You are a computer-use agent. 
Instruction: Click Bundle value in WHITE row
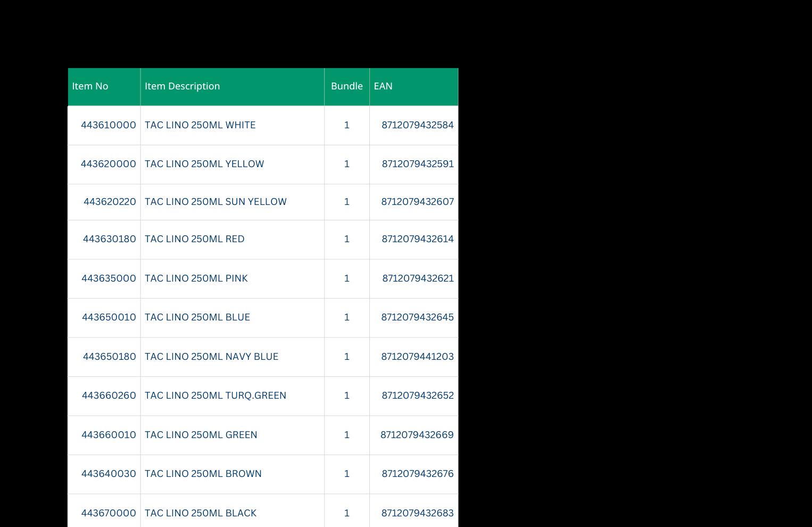[347, 125]
